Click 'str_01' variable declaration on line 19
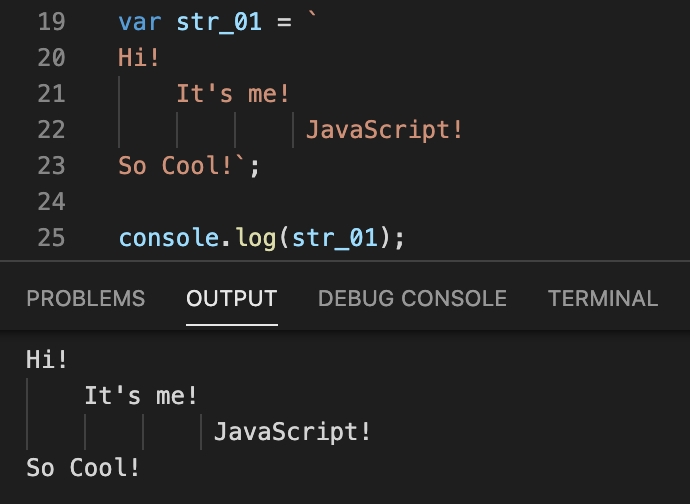The image size is (690, 504). click(x=219, y=22)
